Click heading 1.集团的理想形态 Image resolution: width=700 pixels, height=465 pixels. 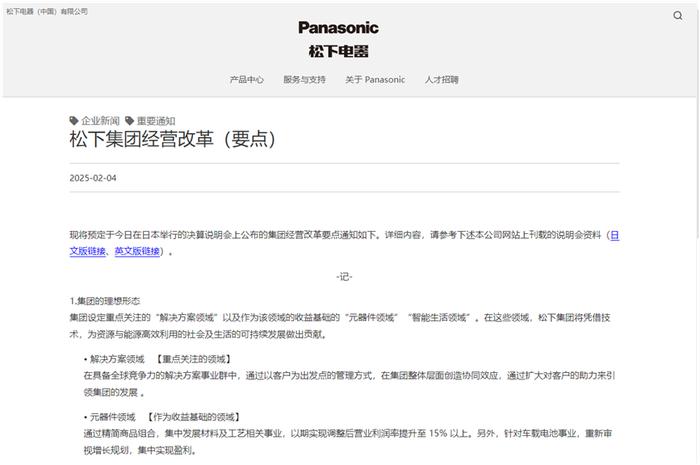(x=105, y=301)
